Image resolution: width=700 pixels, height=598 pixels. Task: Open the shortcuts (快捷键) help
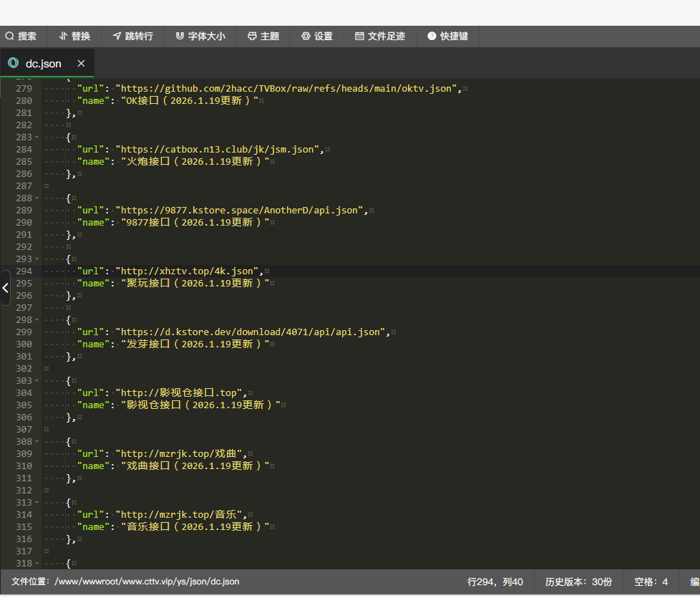pos(447,36)
